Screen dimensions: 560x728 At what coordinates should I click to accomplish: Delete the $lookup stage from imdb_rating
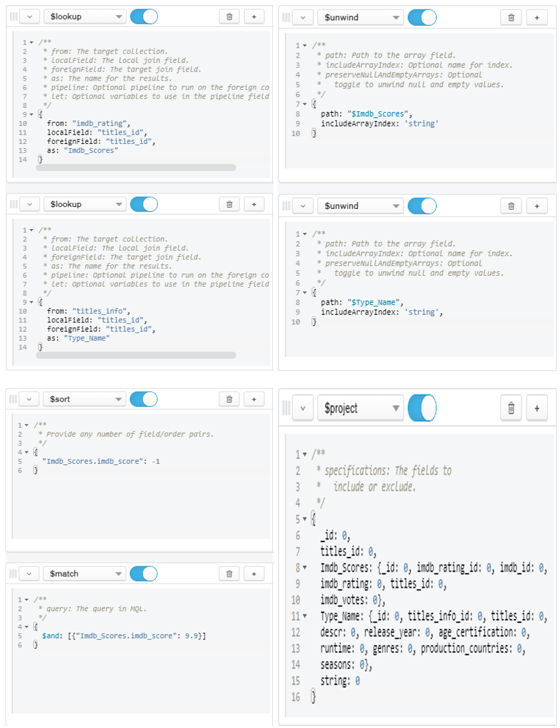point(229,17)
